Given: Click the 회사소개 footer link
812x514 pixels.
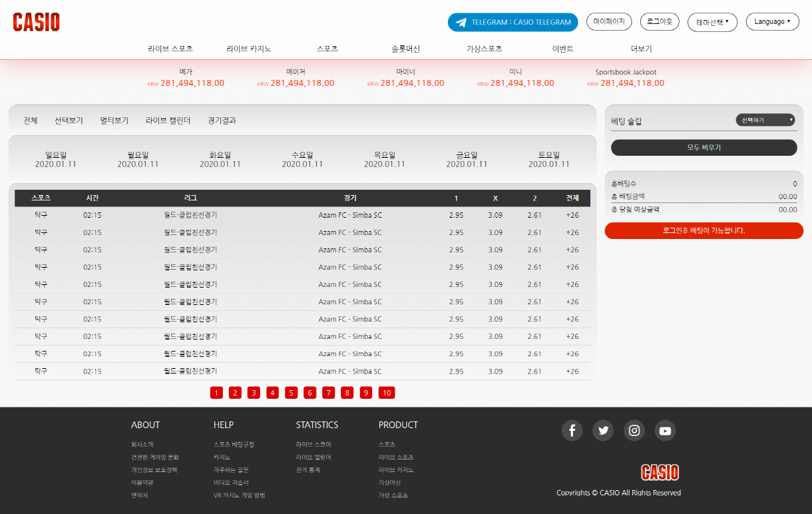Looking at the screenshot, I should (x=142, y=444).
